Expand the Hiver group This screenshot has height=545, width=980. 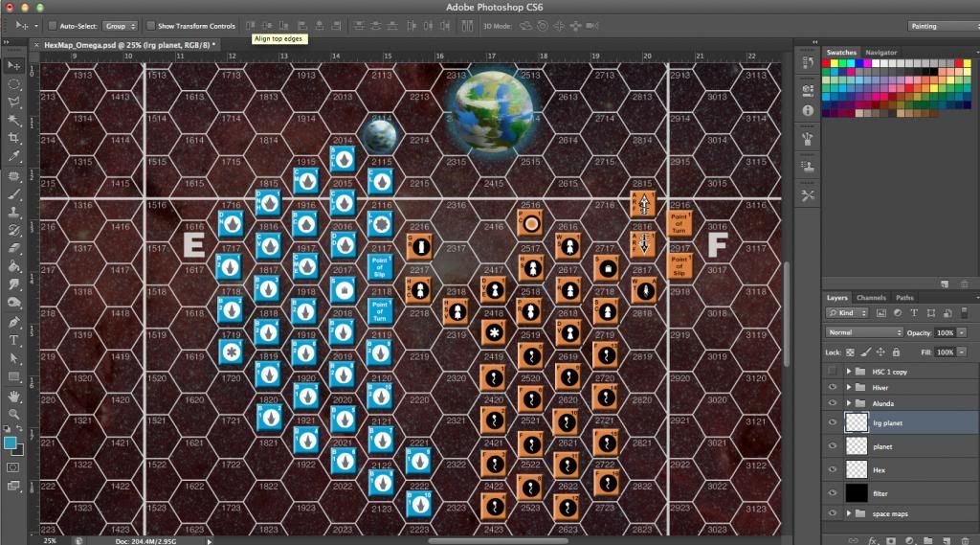849,387
